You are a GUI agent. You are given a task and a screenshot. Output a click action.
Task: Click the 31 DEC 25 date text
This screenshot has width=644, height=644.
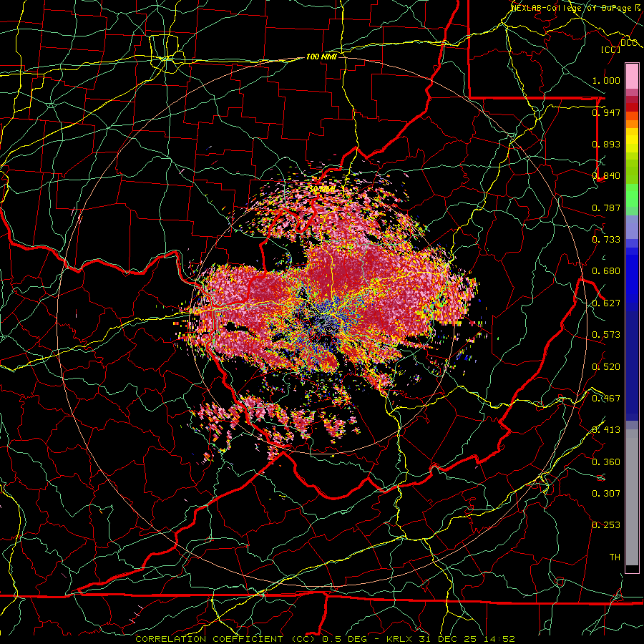click(448, 639)
